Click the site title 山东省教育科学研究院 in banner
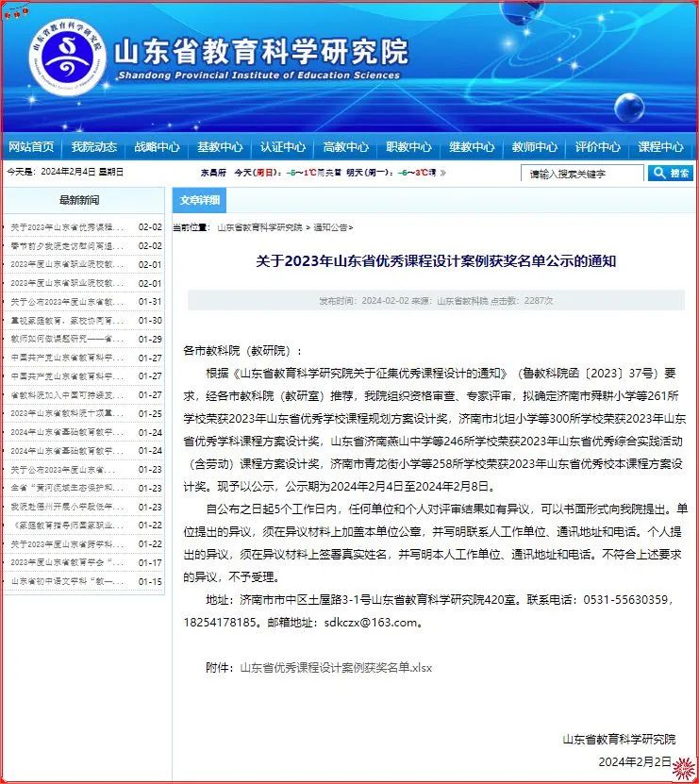The width and height of the screenshot is (699, 784). tap(261, 52)
